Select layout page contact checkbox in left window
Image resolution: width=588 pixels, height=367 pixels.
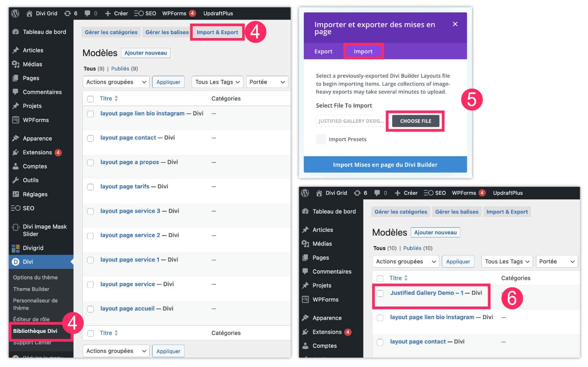pyautogui.click(x=91, y=138)
